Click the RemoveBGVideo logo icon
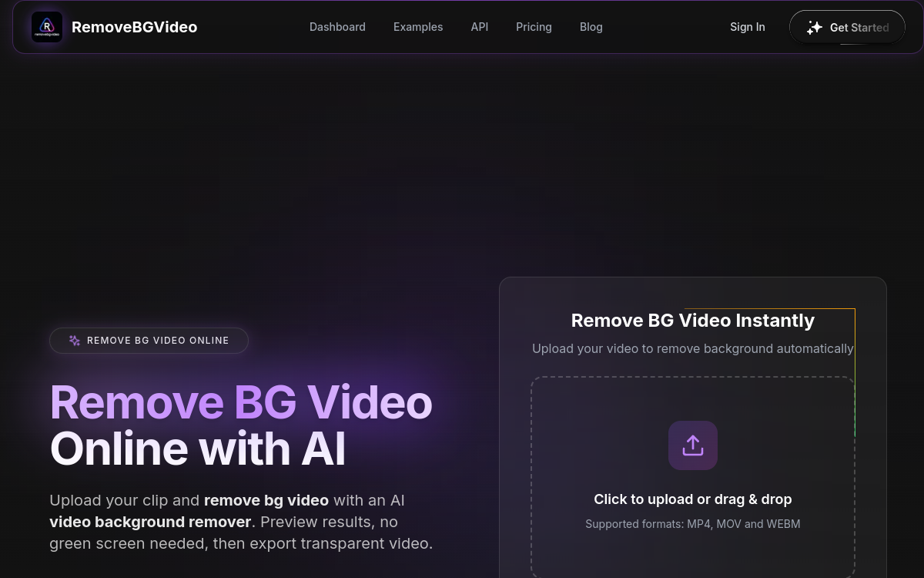The width and height of the screenshot is (924, 578). pyautogui.click(x=47, y=27)
